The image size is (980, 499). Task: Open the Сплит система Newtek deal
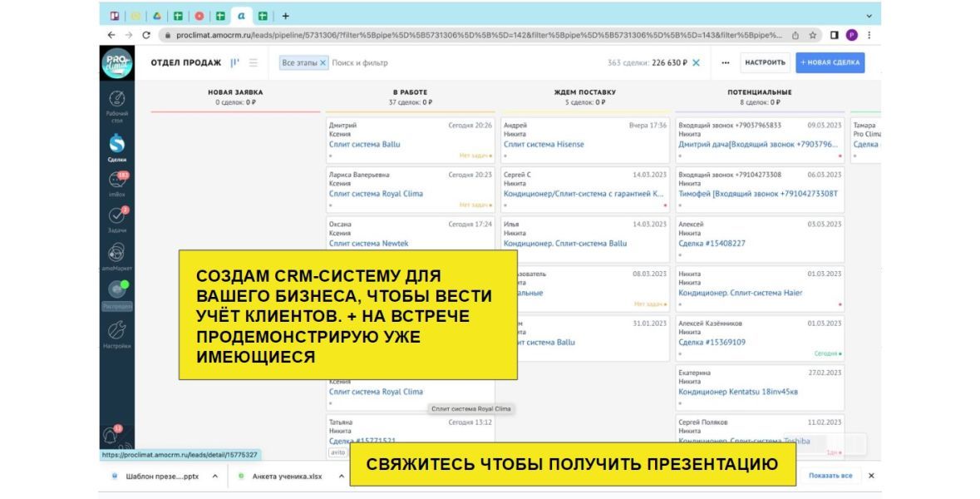(368, 243)
